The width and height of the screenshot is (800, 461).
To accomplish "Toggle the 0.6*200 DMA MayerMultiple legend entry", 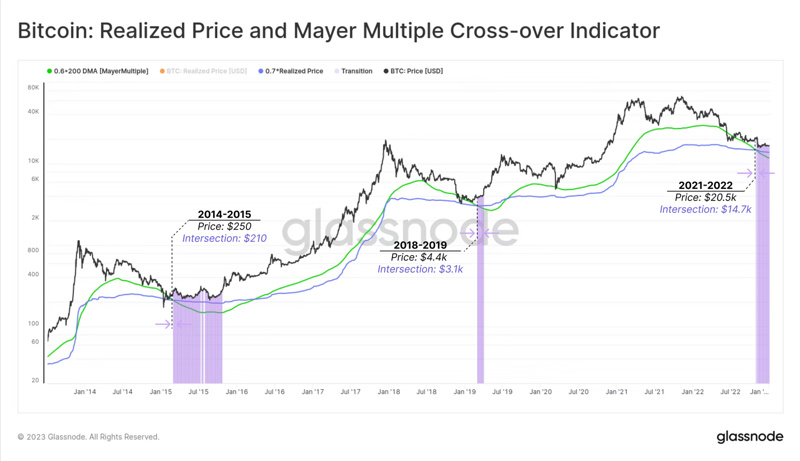I will (x=97, y=71).
